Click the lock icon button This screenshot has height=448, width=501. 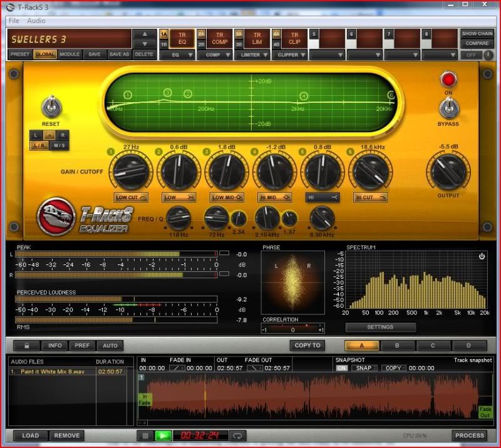coord(27,345)
